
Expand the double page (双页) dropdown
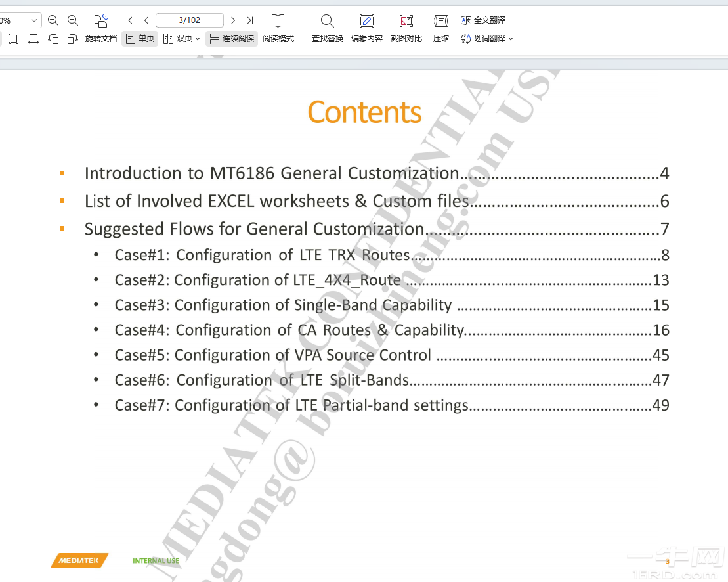198,39
